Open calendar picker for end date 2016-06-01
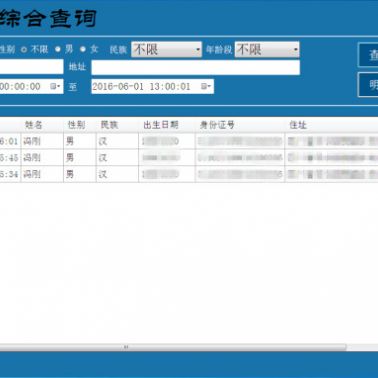Screen dimensions: 378x378 point(206,87)
